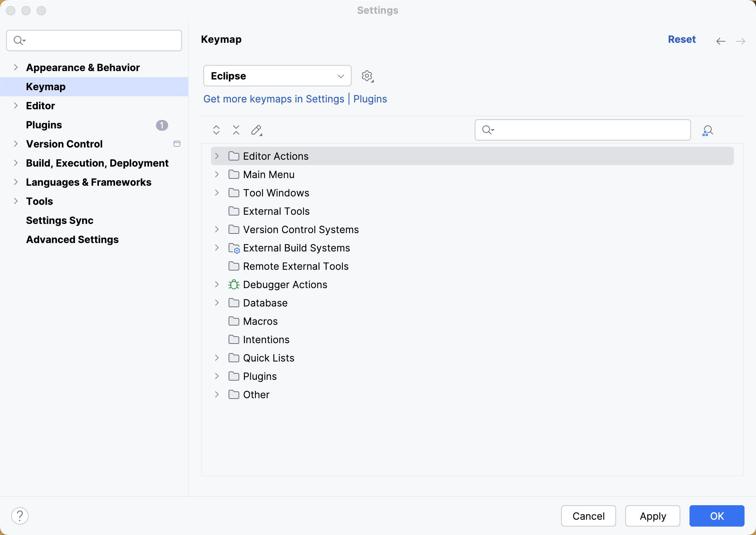Click the keymap settings gear icon
The image size is (756, 535).
367,76
